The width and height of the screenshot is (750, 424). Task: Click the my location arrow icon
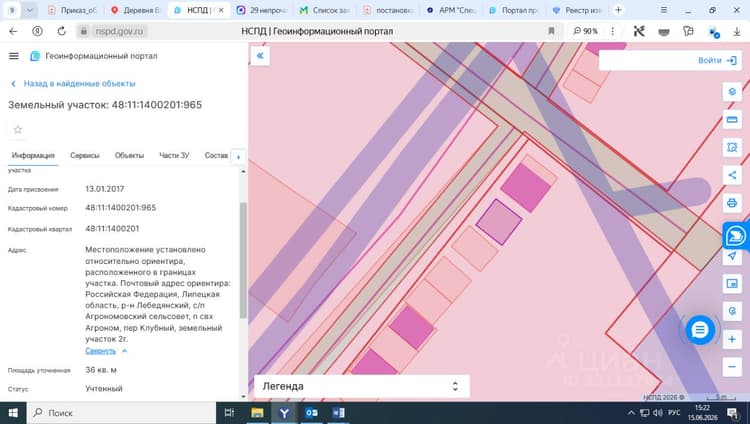point(732,256)
